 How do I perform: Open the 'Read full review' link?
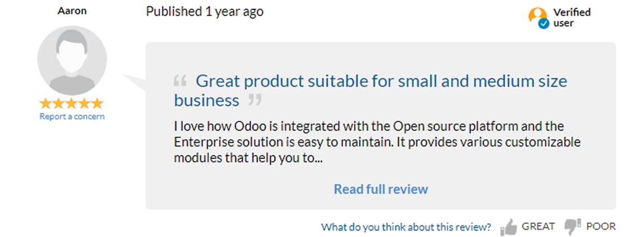click(381, 189)
